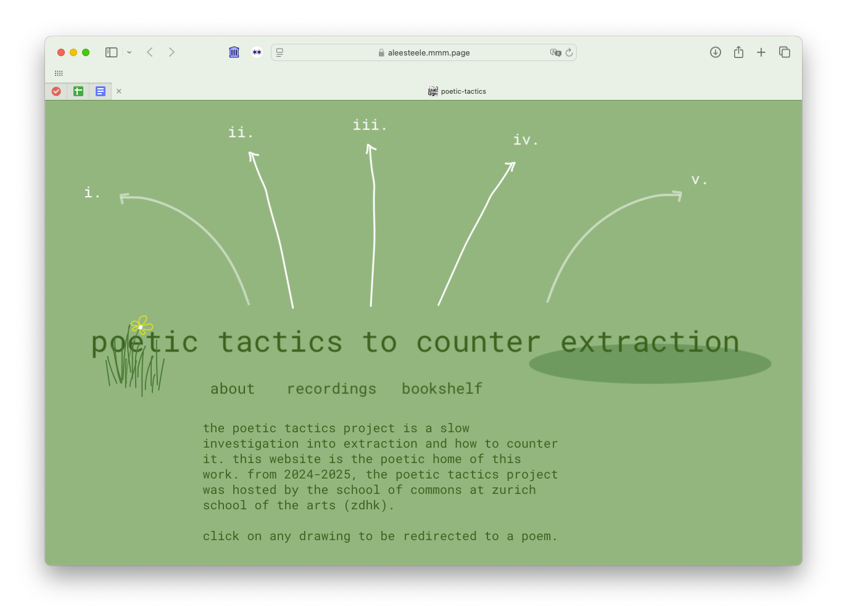Click the blue library building extension icon
This screenshot has height=616, width=852.
coord(234,52)
